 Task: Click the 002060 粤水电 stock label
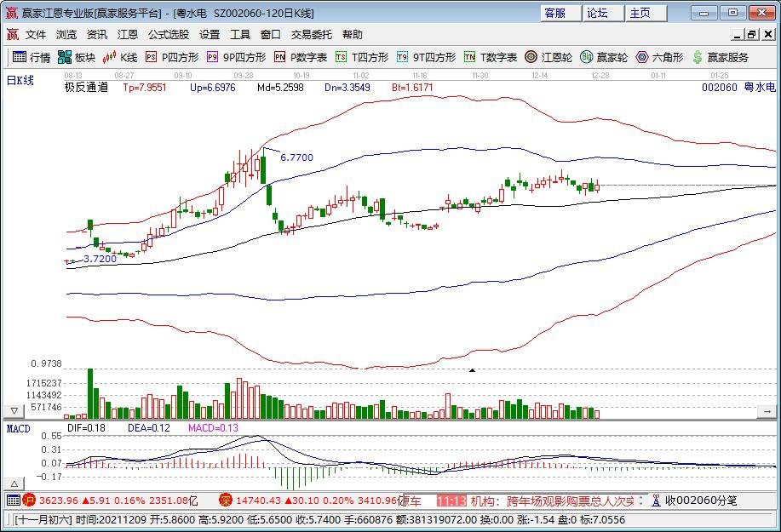point(738,87)
